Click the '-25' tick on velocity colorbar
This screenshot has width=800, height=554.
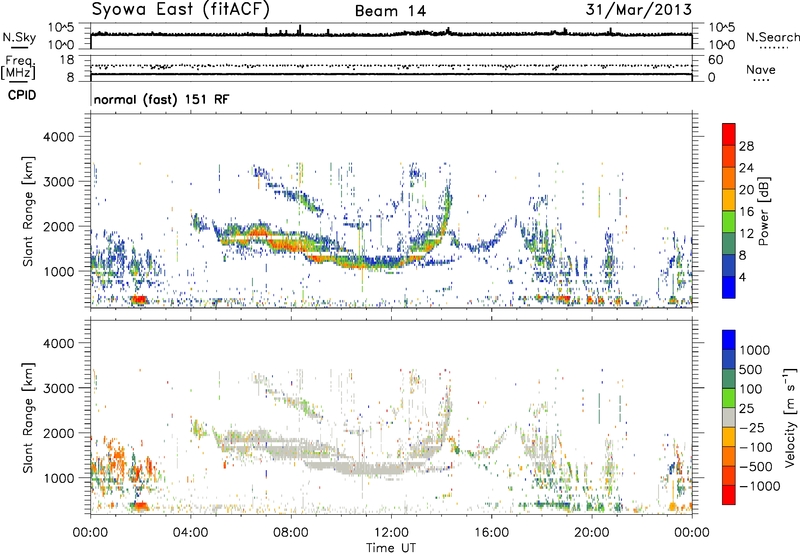tap(755, 428)
